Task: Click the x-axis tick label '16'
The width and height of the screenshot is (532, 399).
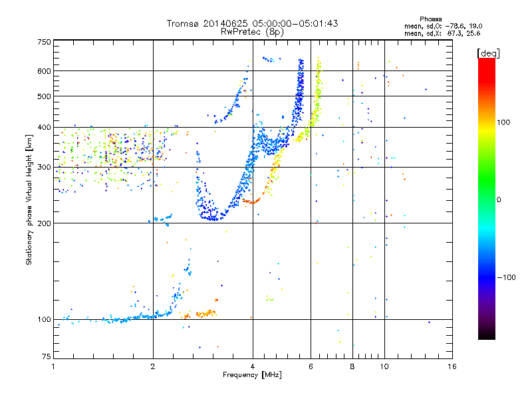Action: 452,366
